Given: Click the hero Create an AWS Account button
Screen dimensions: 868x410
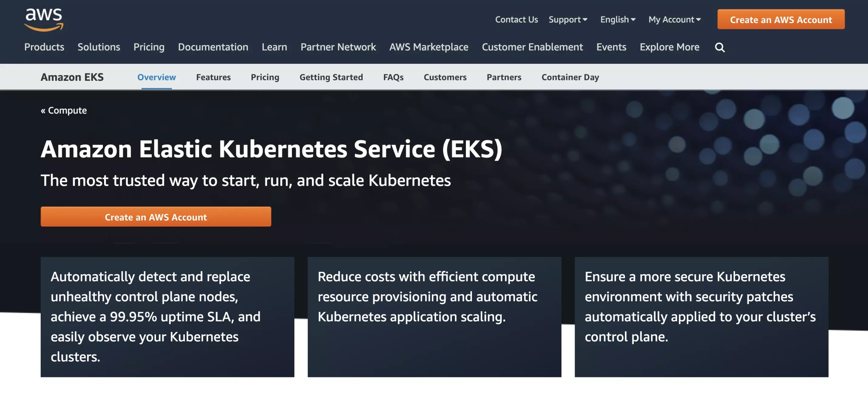Looking at the screenshot, I should (x=156, y=217).
